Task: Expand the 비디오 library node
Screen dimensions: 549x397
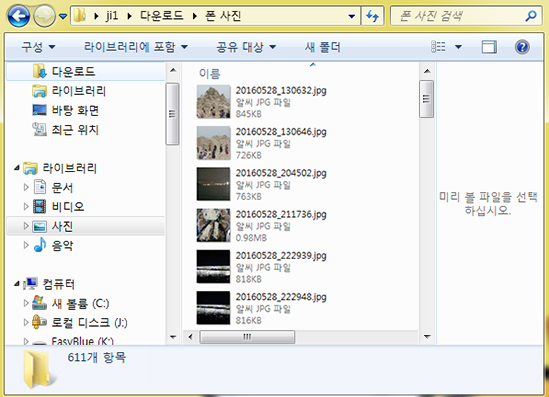Action: point(26,207)
